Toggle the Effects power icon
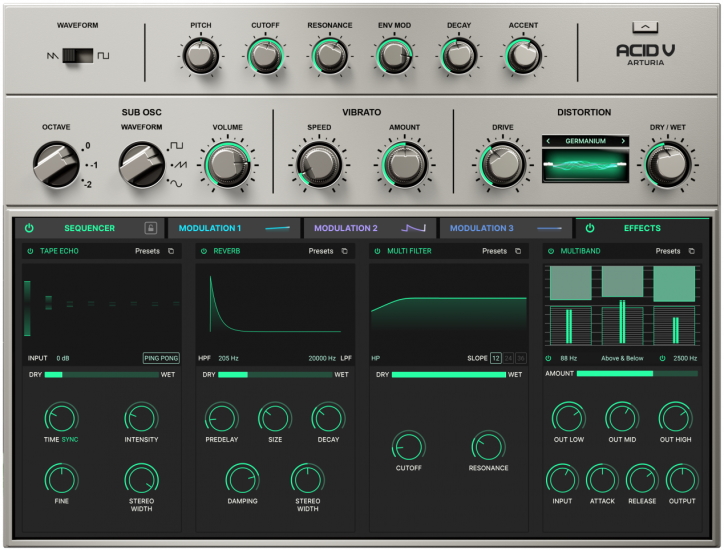Image resolution: width=724 pixels, height=550 pixels. (x=590, y=228)
